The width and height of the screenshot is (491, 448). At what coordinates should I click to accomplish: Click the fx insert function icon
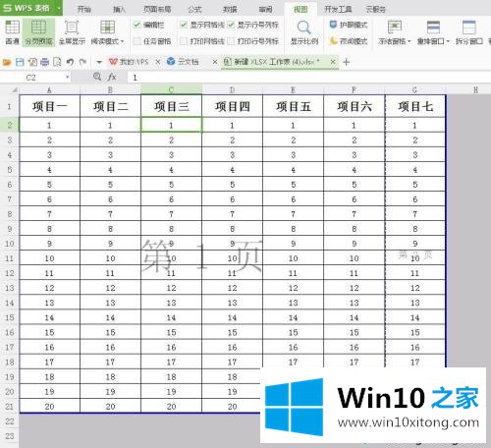tap(112, 77)
